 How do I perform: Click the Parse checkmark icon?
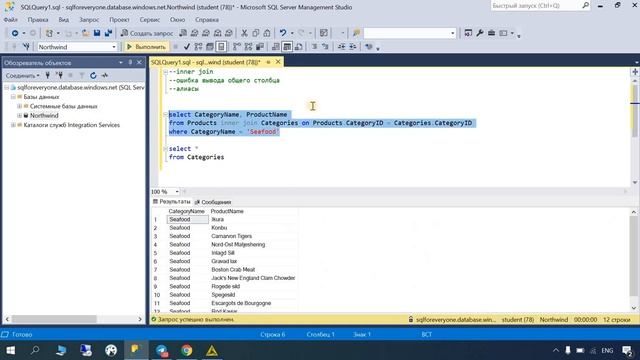click(x=187, y=47)
